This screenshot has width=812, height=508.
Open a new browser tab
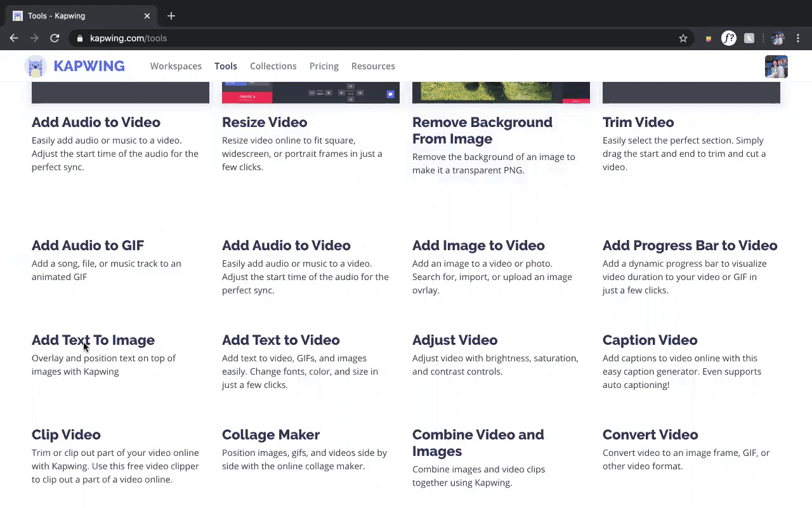[x=171, y=16]
